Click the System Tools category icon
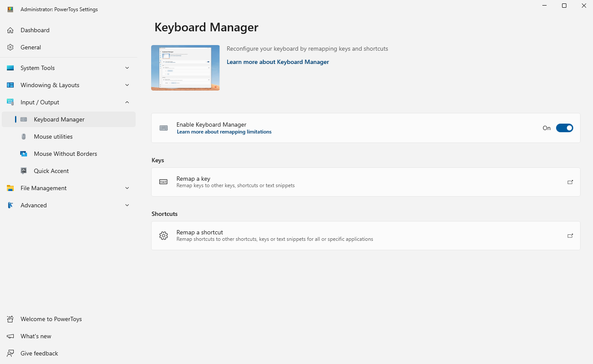593x364 pixels. 10,68
